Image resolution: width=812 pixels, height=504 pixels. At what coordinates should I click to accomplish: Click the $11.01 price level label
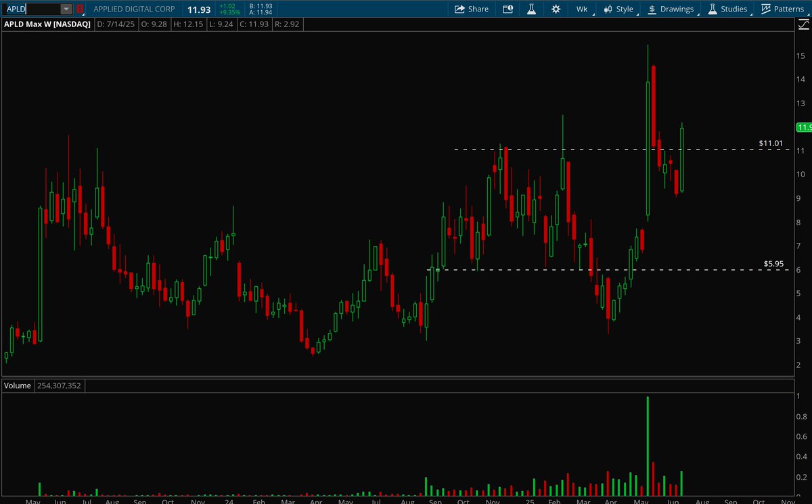click(x=770, y=143)
